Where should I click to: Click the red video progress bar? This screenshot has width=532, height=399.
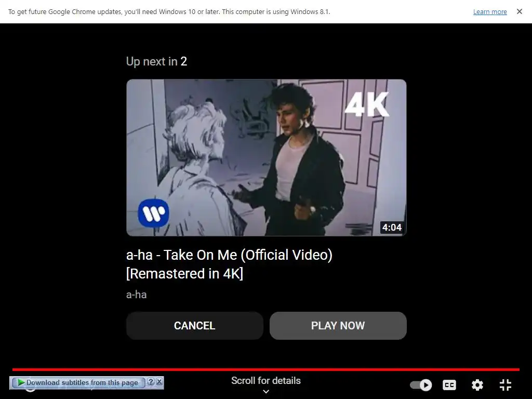click(266, 369)
